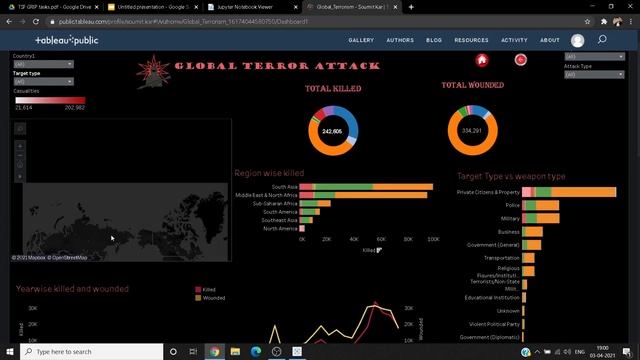This screenshot has width=640, height=360.
Task: Click the Total Wounded donut chart
Action: click(x=473, y=130)
